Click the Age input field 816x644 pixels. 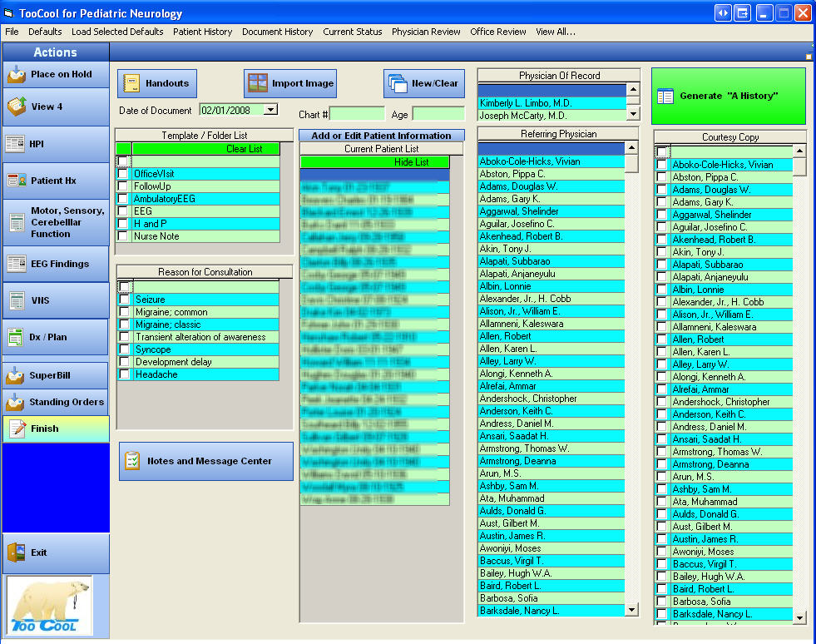[x=438, y=113]
